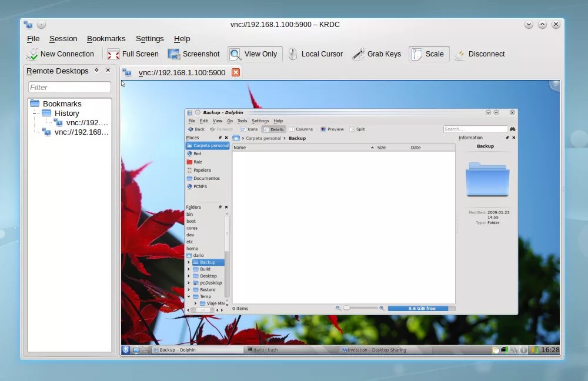Toggle Preview in Dolphin toolbar

[x=332, y=129]
